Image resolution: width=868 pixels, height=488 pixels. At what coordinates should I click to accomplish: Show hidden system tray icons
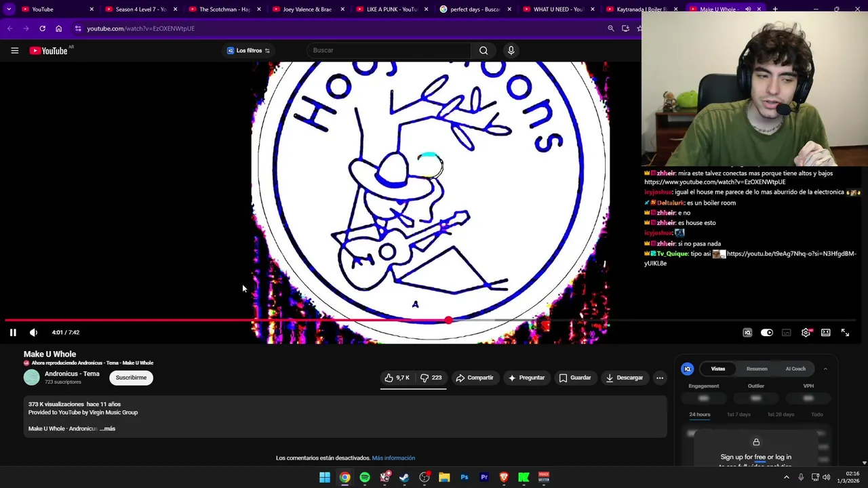787,477
